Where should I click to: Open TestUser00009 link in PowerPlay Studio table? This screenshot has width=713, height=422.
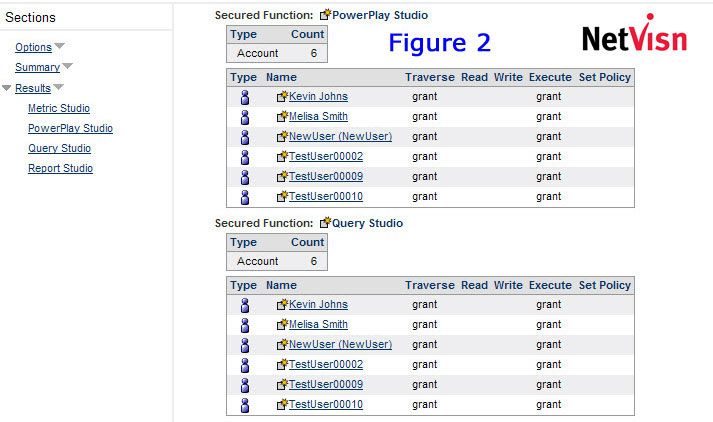pos(326,176)
